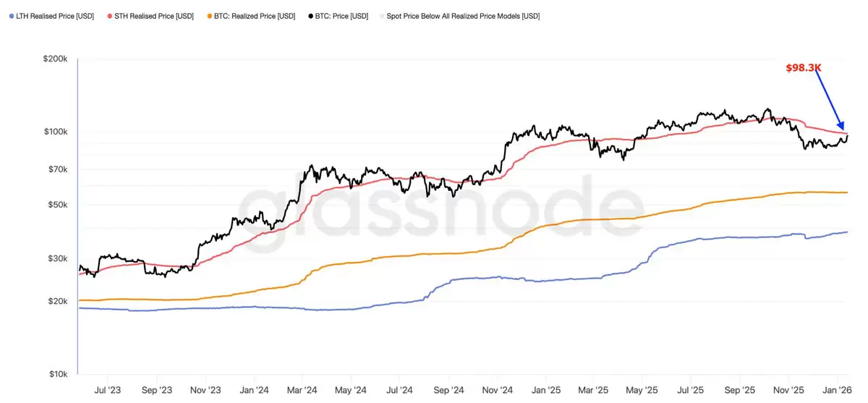The image size is (868, 403).
Task: Select the Nov '24 x-axis date label
Action: coord(496,389)
